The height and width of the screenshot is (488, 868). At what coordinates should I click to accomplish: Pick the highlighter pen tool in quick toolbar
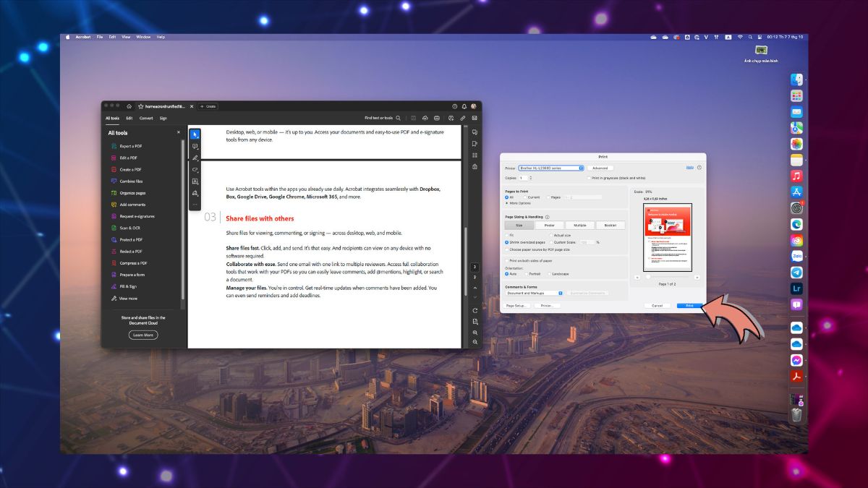point(195,158)
